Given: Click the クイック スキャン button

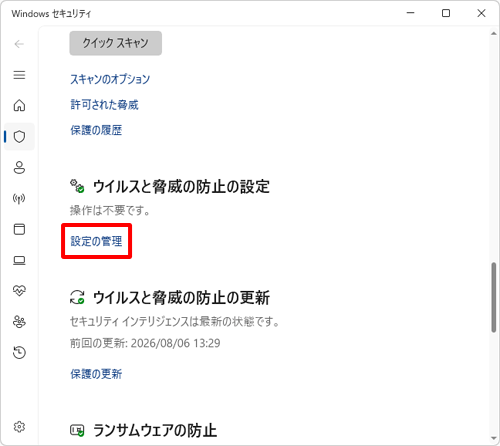Looking at the screenshot, I should (116, 43).
